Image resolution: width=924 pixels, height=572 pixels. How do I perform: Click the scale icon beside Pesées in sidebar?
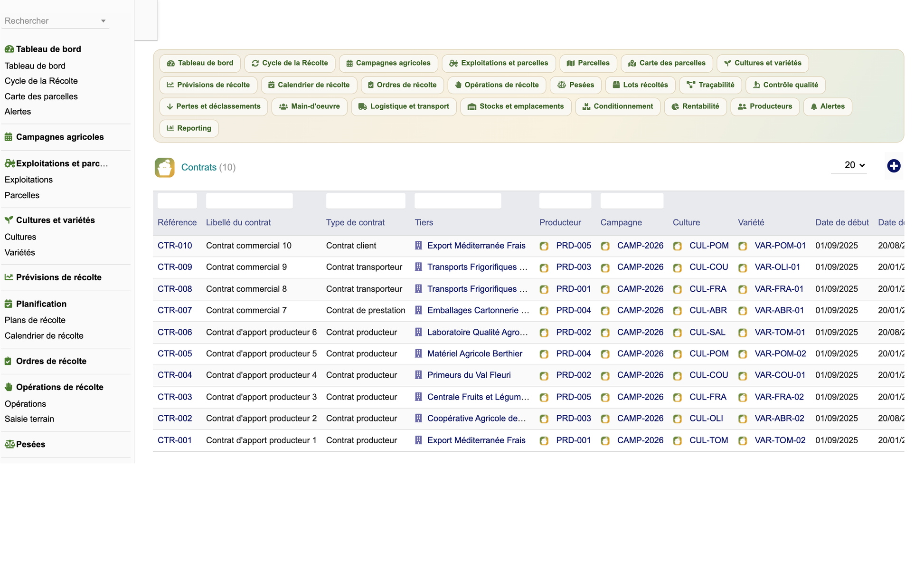[x=9, y=444]
